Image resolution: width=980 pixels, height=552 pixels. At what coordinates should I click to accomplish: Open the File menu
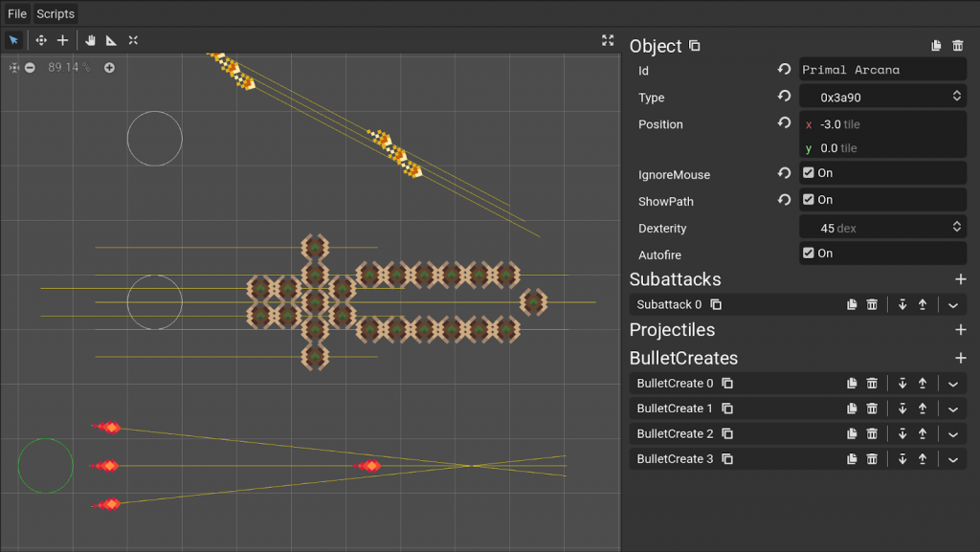click(17, 14)
